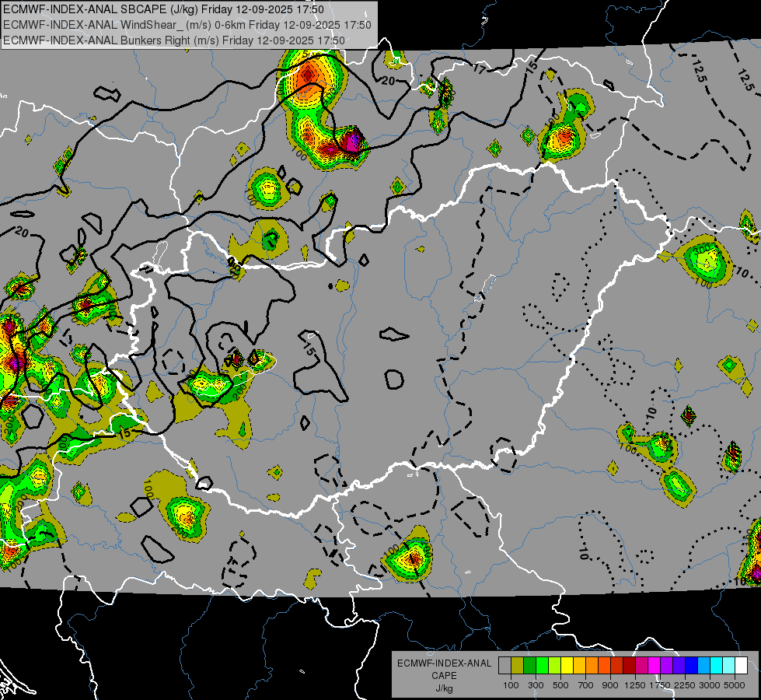Pick the gray legend swatch below 100

click(504, 665)
